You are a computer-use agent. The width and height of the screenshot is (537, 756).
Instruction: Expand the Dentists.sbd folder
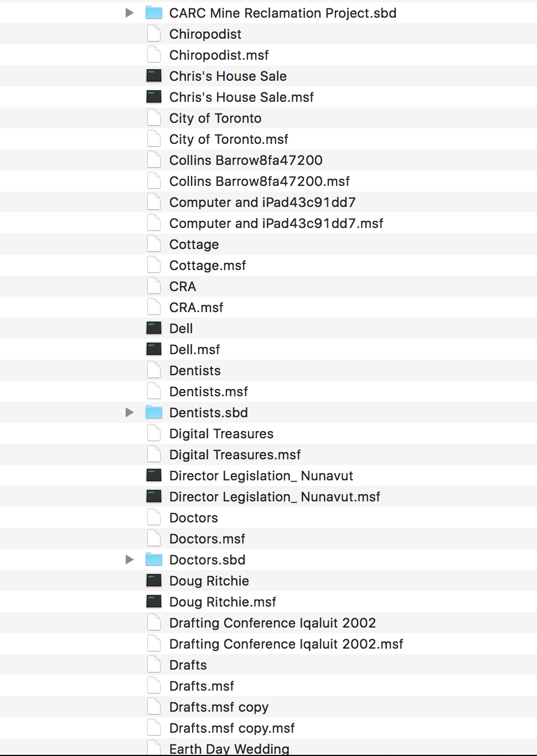(130, 412)
